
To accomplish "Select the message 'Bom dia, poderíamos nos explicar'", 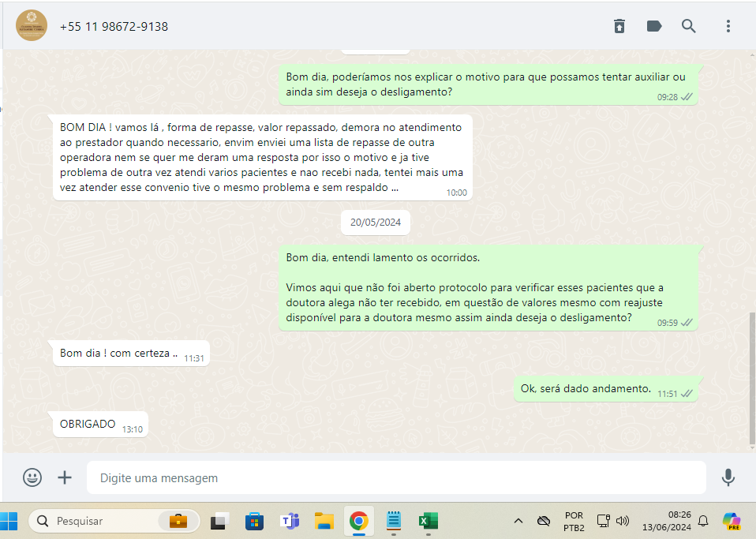I will [x=488, y=84].
